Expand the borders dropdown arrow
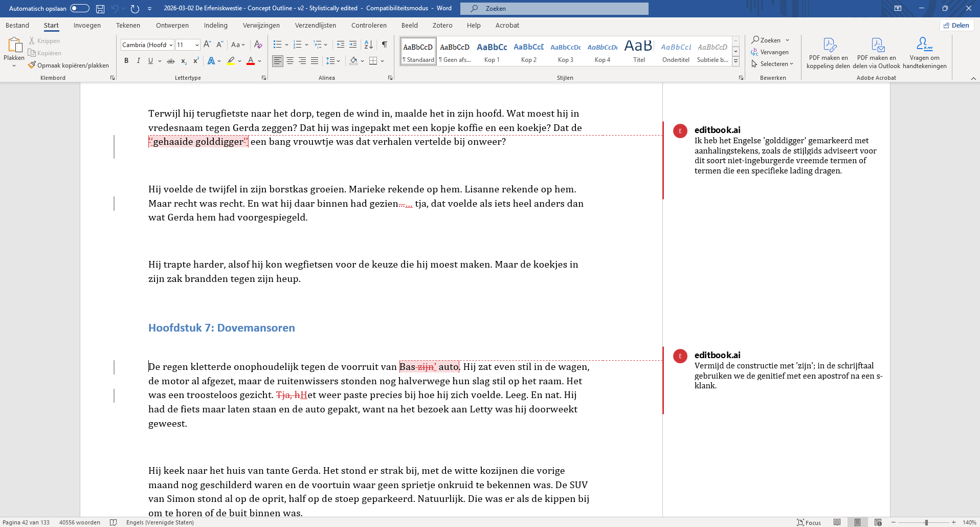 point(382,61)
